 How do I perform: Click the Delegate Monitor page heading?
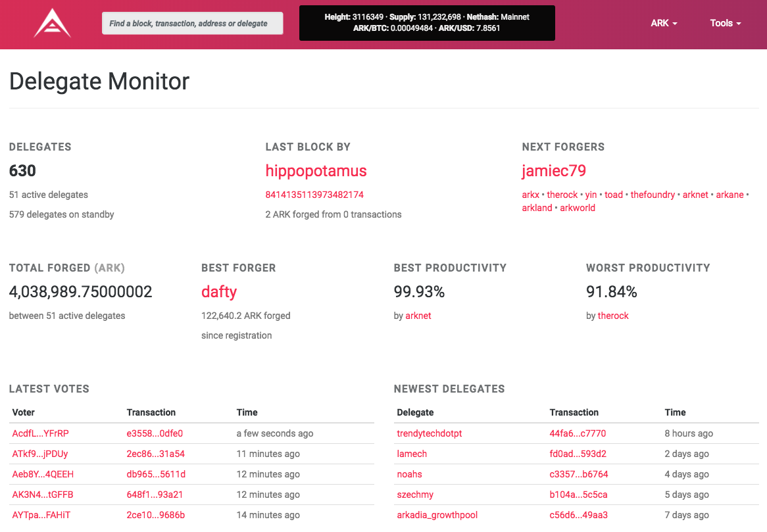pyautogui.click(x=99, y=81)
